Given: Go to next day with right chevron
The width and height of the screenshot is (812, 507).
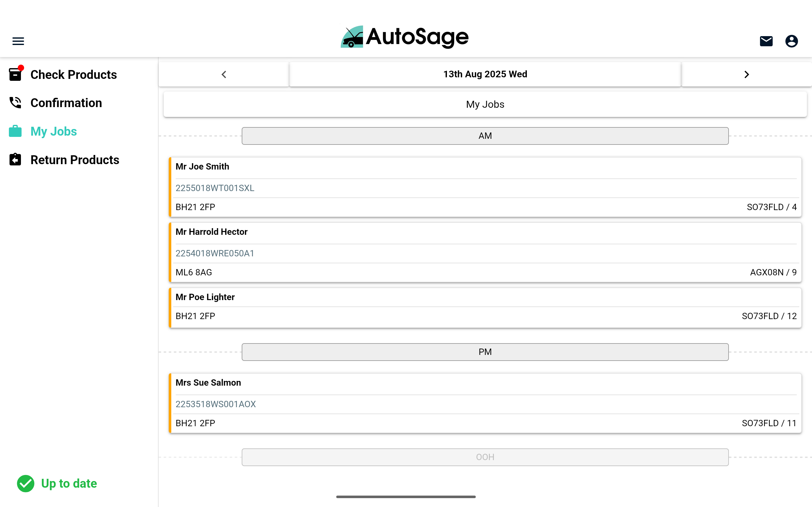Looking at the screenshot, I should pyautogui.click(x=747, y=74).
